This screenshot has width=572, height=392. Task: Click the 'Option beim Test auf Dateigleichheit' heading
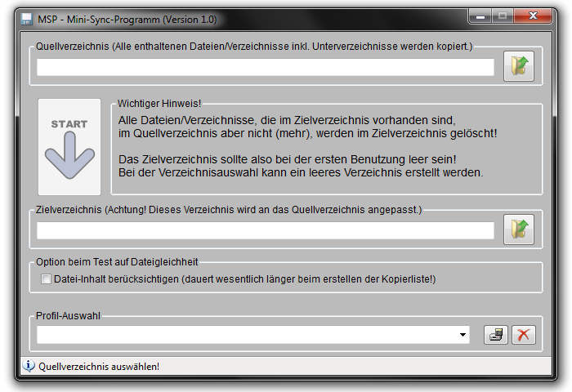tap(117, 261)
